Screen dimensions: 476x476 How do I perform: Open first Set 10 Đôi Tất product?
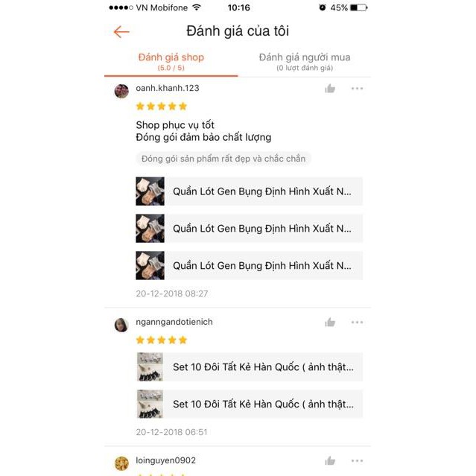tap(249, 366)
